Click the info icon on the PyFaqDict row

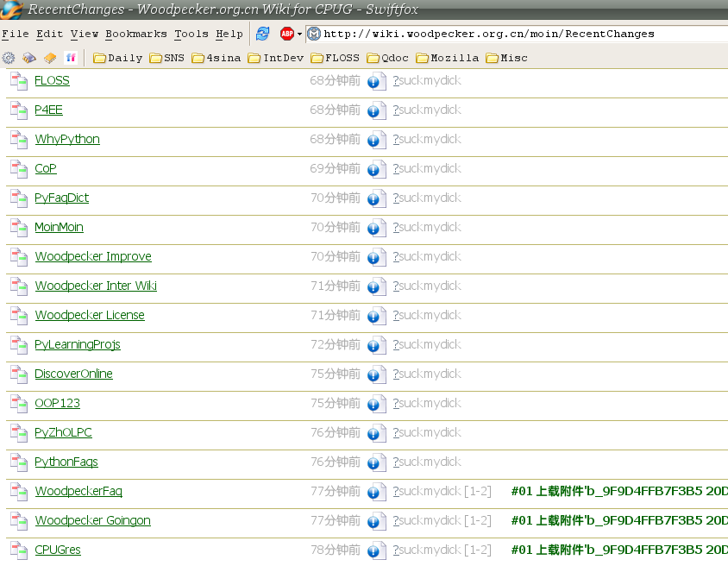(376, 198)
